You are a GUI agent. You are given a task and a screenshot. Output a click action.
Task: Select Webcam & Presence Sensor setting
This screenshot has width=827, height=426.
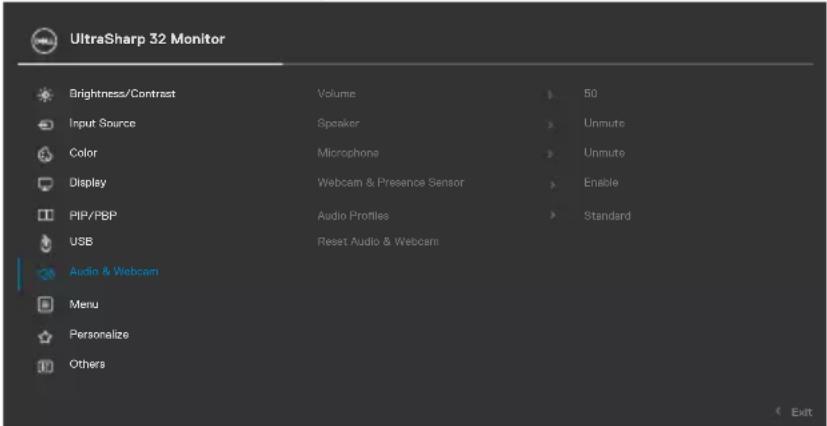pyautogui.click(x=391, y=182)
